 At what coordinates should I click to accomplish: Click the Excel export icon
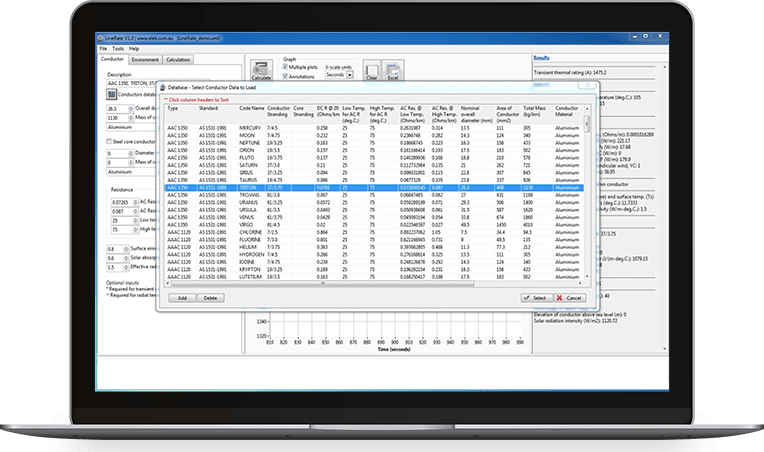pos(393,71)
